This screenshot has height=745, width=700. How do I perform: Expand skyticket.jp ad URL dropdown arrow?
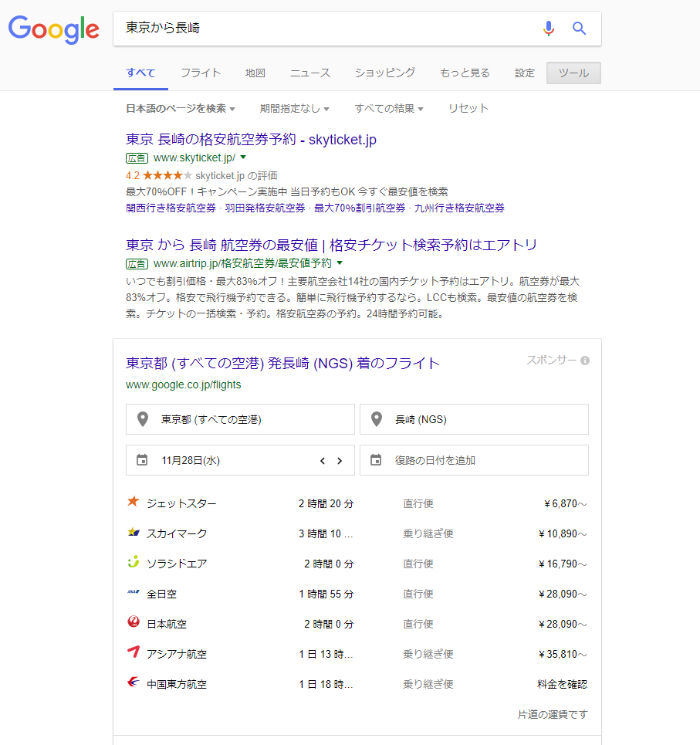pos(243,157)
